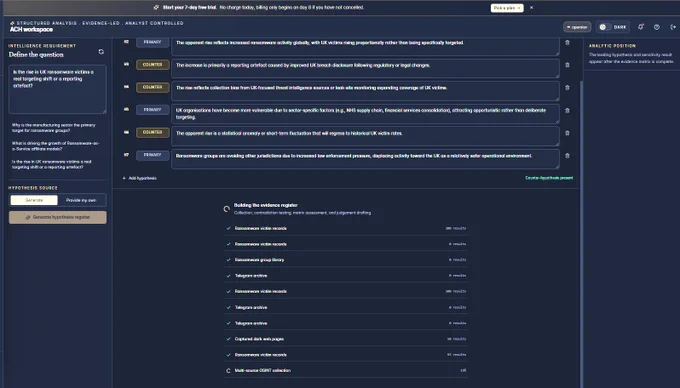Viewport: 680px width, 388px height.
Task: Toggle the H5 PRIMARY type badge
Action: tap(153, 110)
